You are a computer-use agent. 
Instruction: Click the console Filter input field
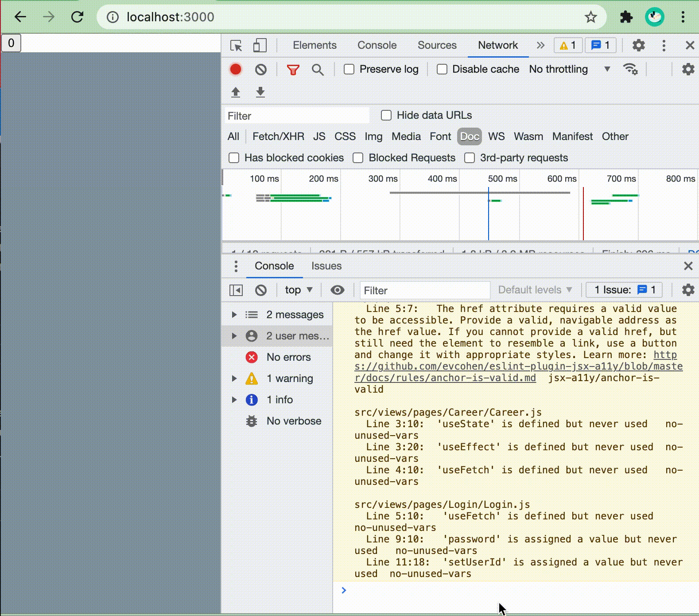[425, 290]
